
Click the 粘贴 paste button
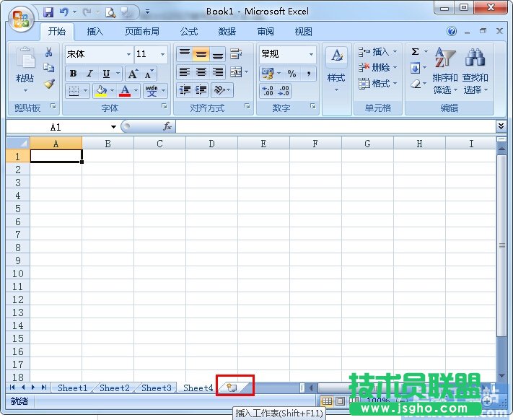pos(25,69)
